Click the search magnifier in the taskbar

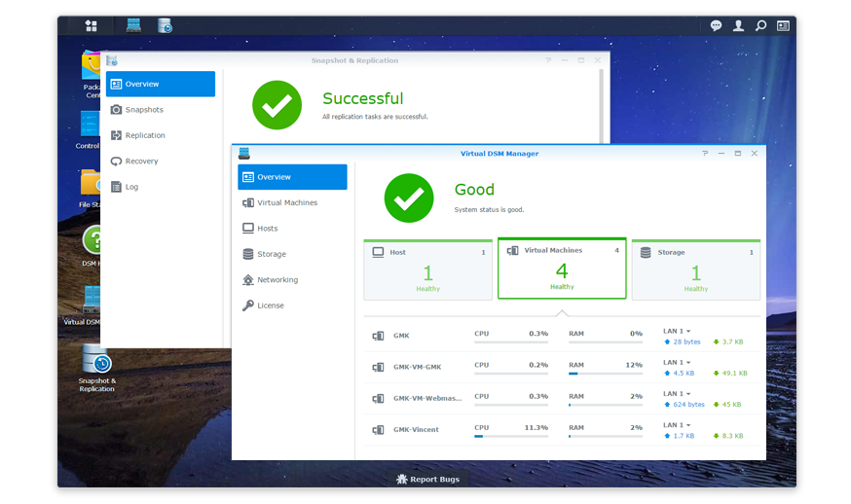760,25
